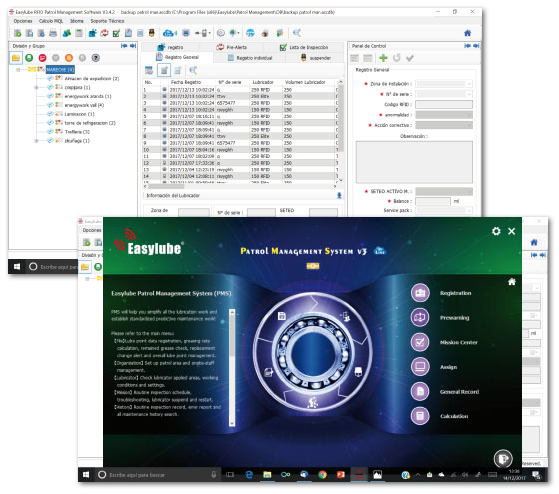
Task: Open the Opciones menu in top window
Action: tap(23, 21)
